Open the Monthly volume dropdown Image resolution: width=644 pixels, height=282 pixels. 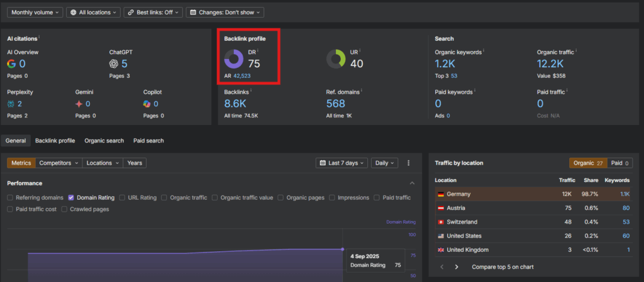click(35, 13)
